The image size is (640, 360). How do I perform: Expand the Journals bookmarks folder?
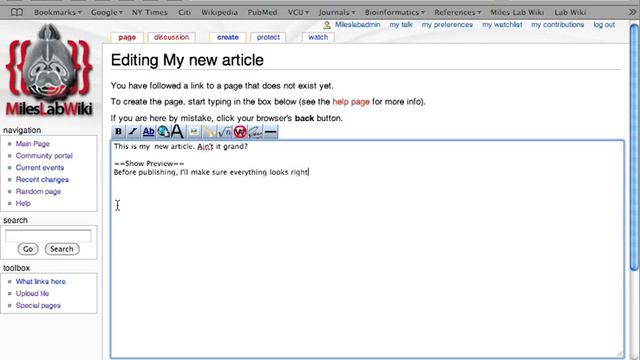point(337,12)
